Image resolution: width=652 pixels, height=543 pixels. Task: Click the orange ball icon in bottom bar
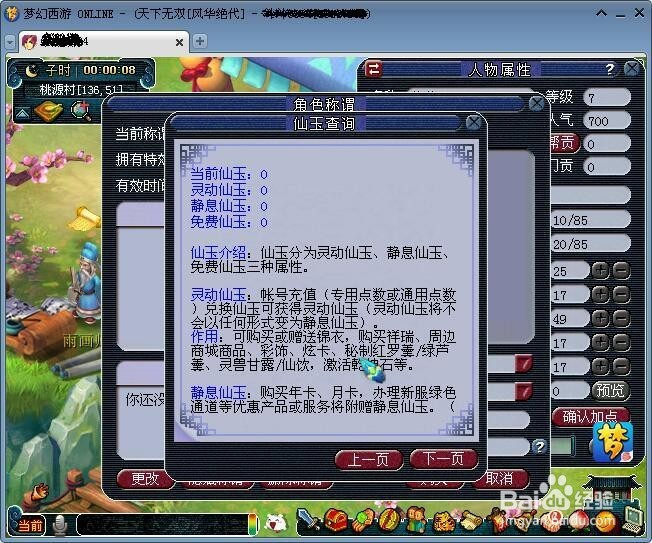point(604,521)
